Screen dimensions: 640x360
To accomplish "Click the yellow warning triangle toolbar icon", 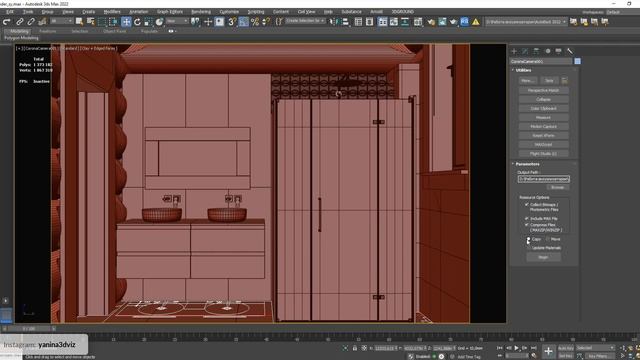I will (x=476, y=22).
